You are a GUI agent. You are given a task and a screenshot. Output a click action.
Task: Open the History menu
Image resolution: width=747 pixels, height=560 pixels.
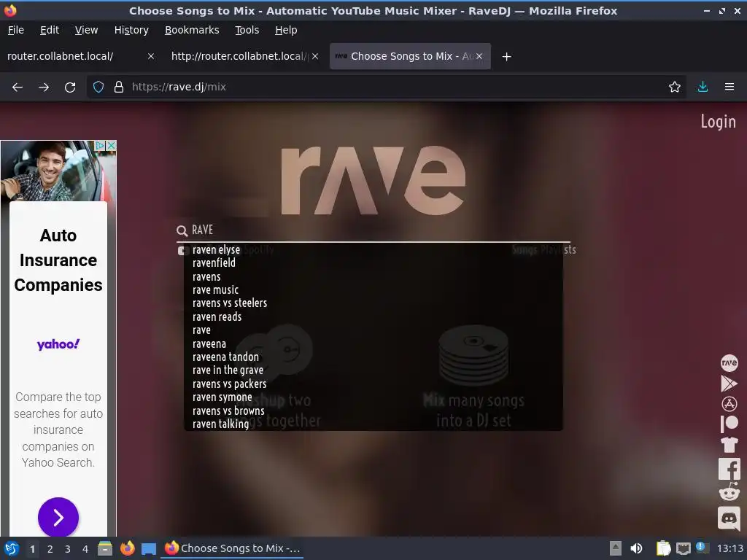pos(131,30)
